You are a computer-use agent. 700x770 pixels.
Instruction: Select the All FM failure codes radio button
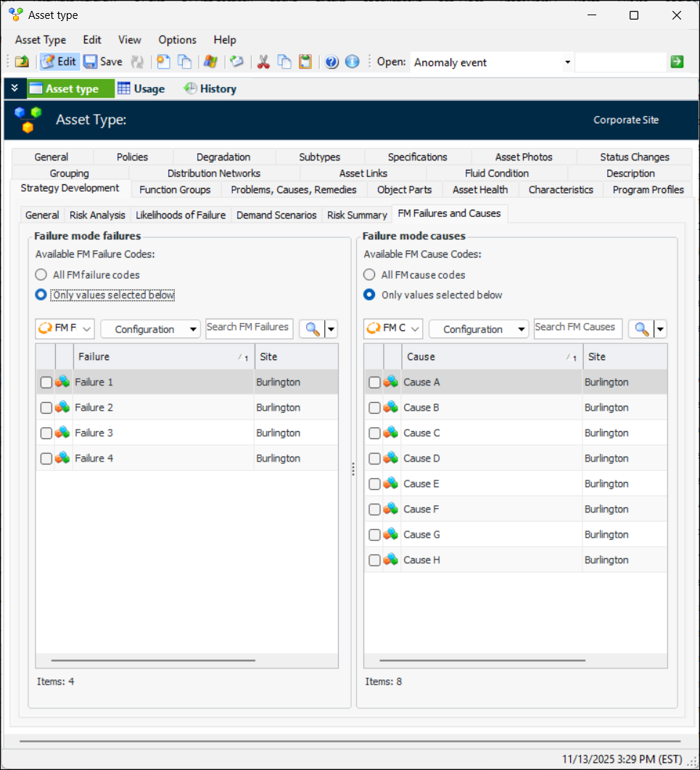coord(41,275)
